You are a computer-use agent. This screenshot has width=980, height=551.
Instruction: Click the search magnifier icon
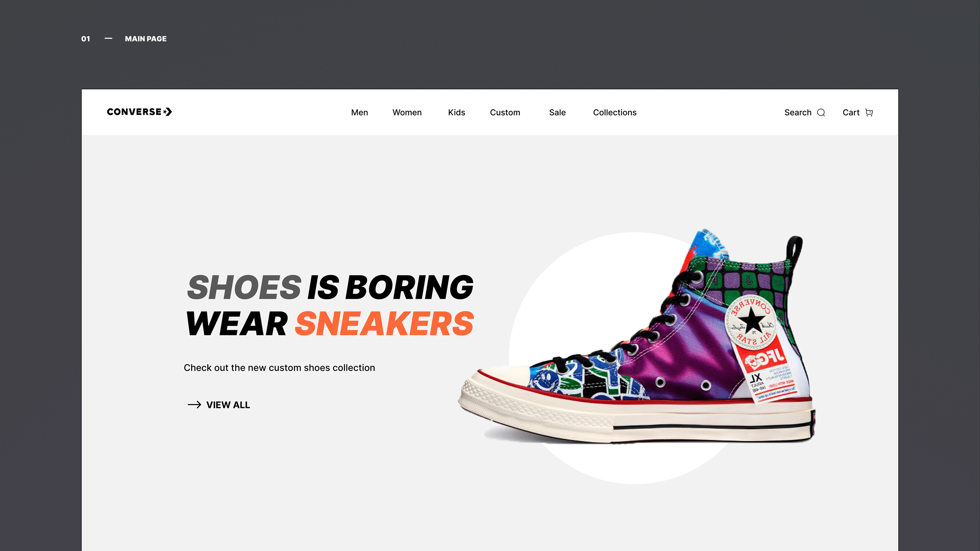click(821, 113)
